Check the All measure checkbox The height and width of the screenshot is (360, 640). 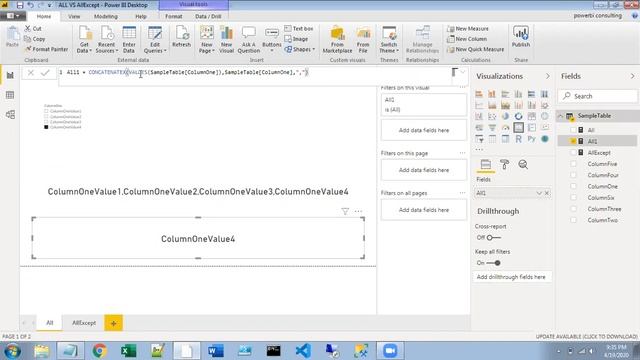(x=573, y=130)
